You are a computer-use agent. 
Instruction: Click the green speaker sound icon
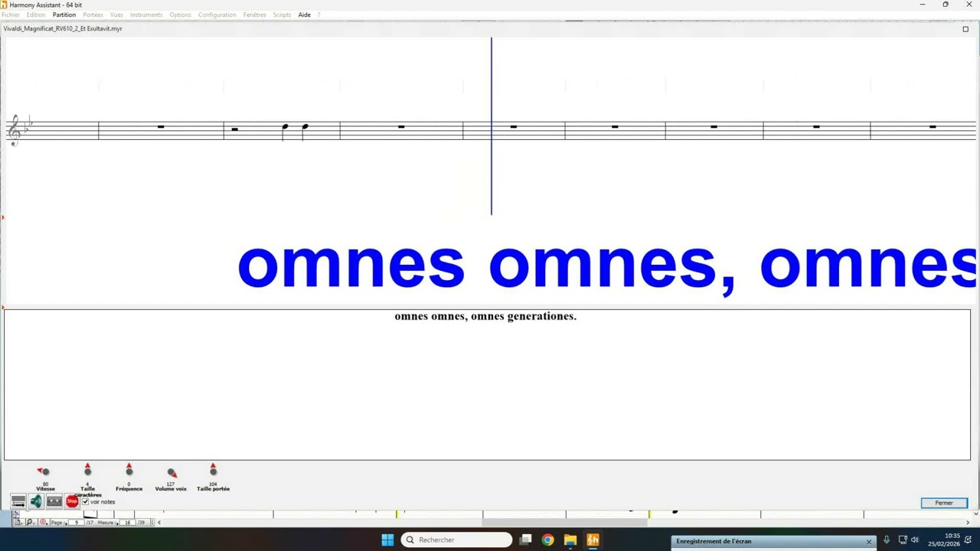pos(36,501)
